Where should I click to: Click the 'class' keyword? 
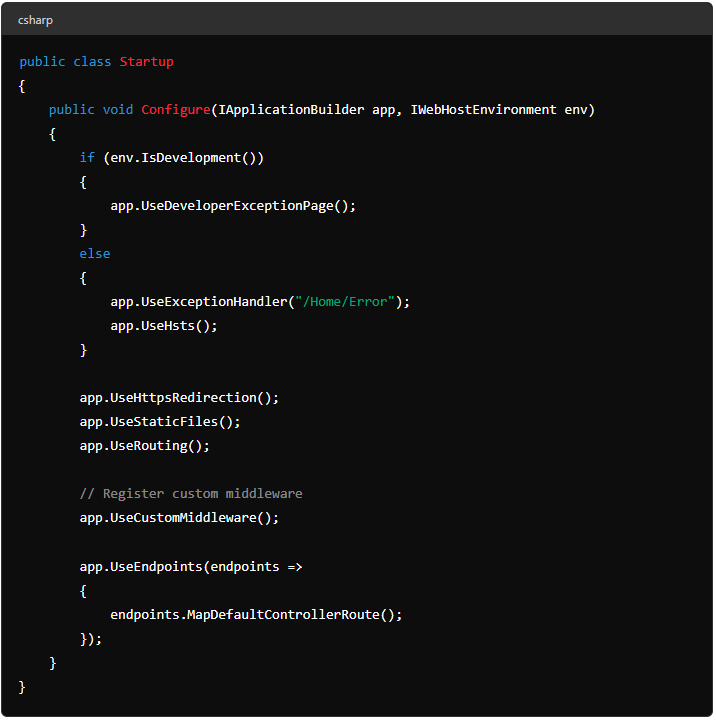(92, 62)
